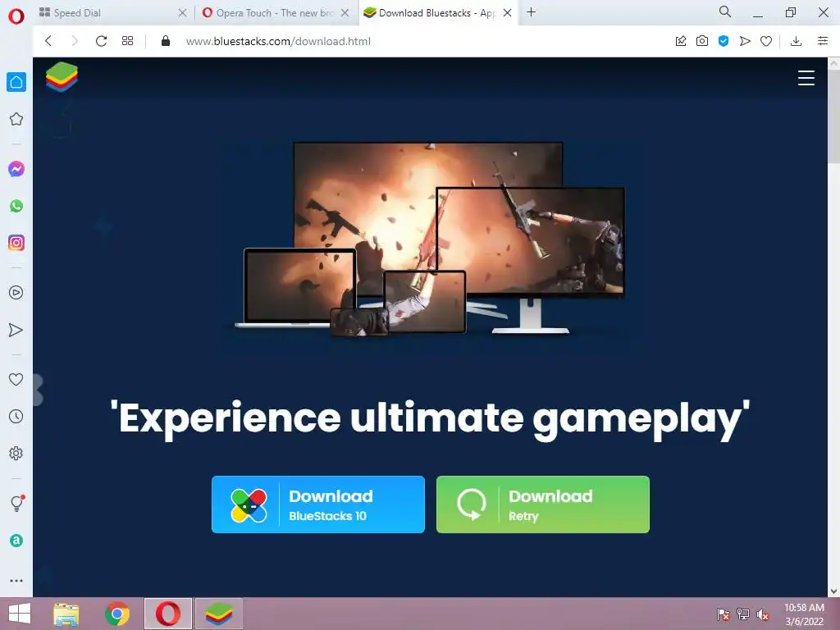This screenshot has height=630, width=840.
Task: Open Settings gear in sidebar
Action: pos(16,453)
